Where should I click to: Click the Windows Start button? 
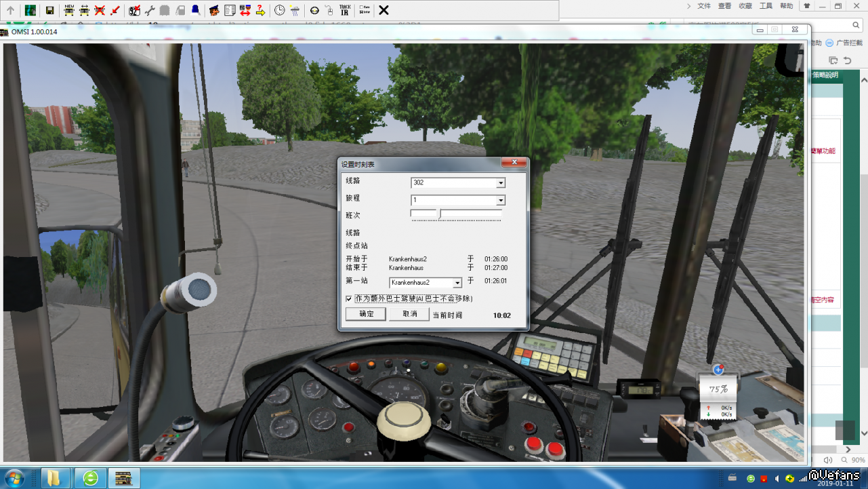(x=15, y=477)
